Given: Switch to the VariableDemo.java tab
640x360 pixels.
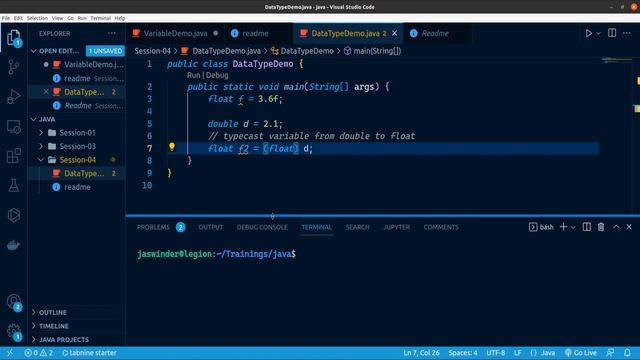Looking at the screenshot, I should pos(175,33).
